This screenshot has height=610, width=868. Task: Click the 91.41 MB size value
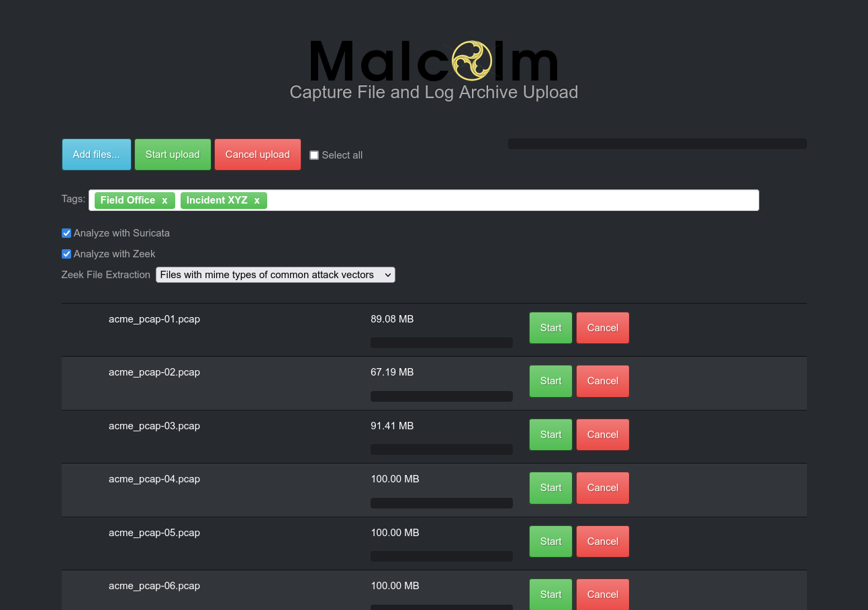tap(392, 426)
